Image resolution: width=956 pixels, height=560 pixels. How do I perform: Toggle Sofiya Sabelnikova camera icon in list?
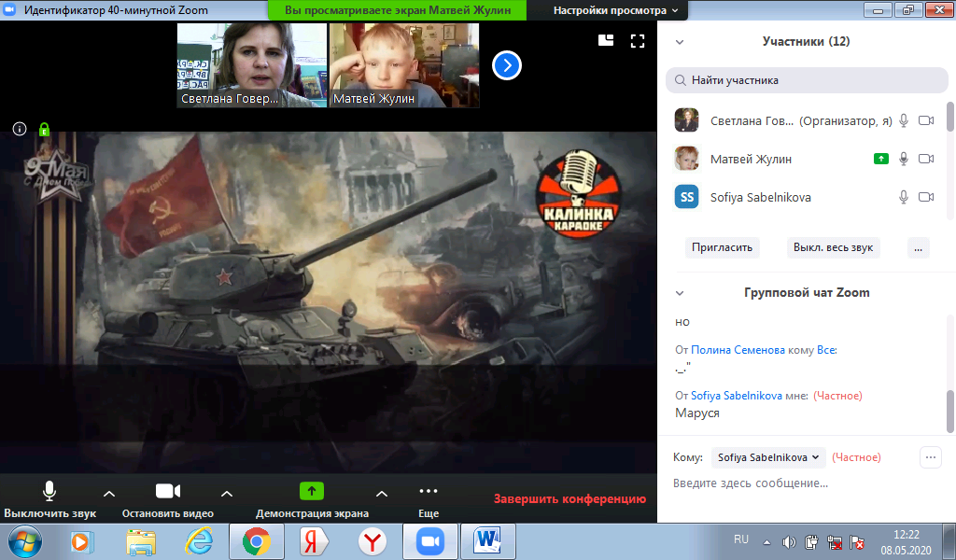(926, 197)
